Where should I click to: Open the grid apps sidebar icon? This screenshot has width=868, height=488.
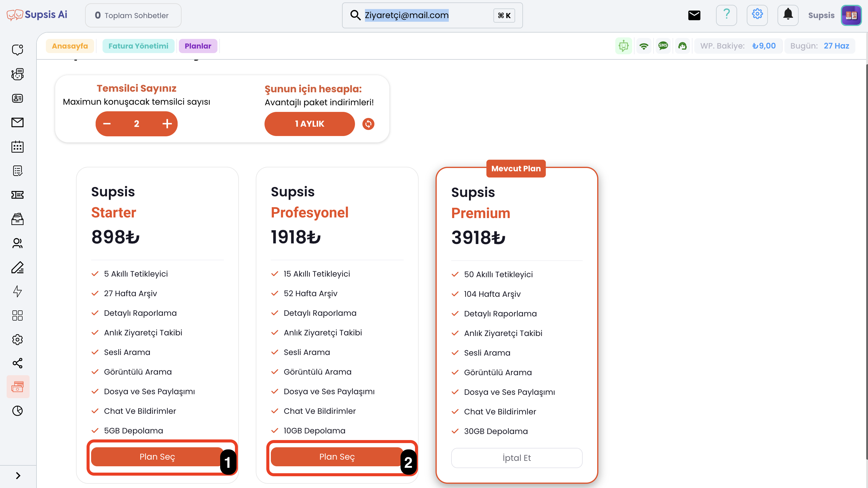tap(17, 315)
